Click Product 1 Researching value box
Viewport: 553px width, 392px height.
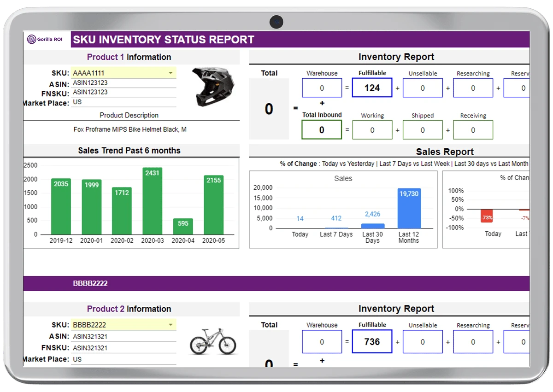pyautogui.click(x=473, y=88)
